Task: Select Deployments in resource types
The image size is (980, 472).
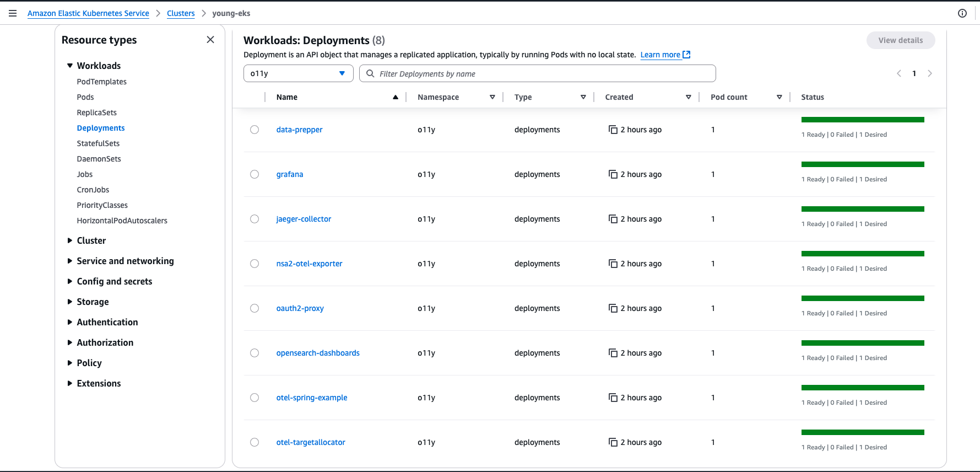Action: coord(101,128)
